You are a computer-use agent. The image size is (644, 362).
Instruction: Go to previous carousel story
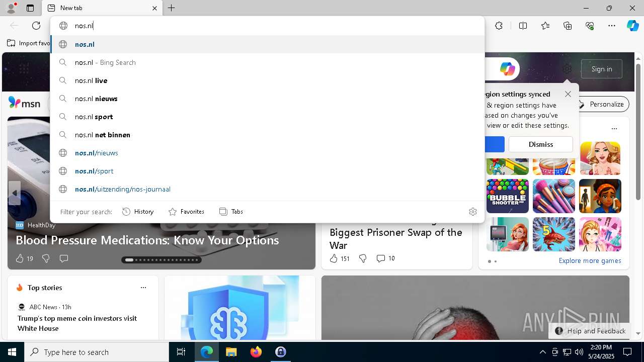(x=15, y=193)
